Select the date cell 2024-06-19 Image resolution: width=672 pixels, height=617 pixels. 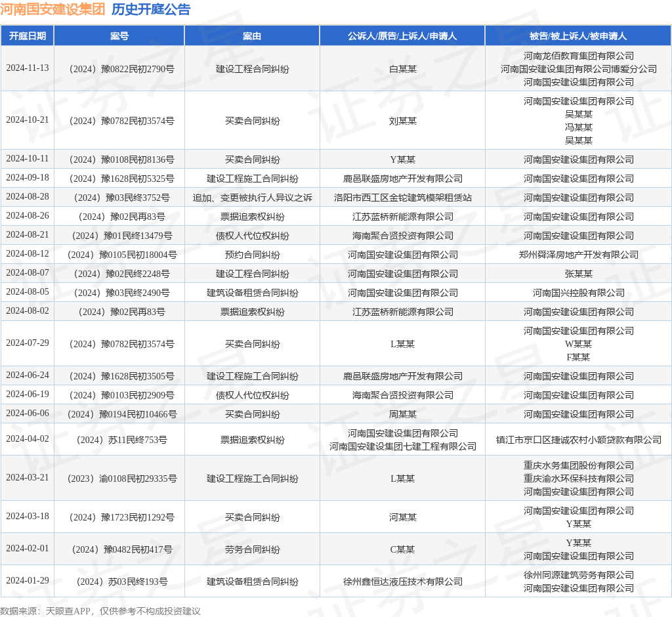coord(28,394)
